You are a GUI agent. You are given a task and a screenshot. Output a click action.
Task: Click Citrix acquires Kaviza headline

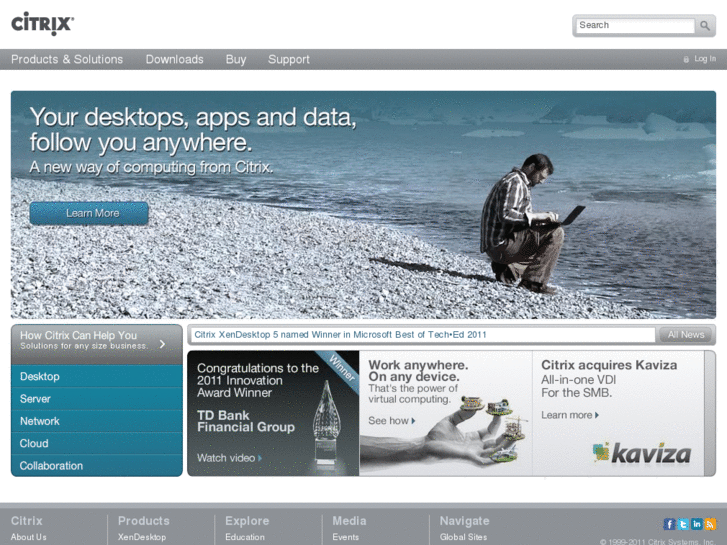(x=609, y=365)
